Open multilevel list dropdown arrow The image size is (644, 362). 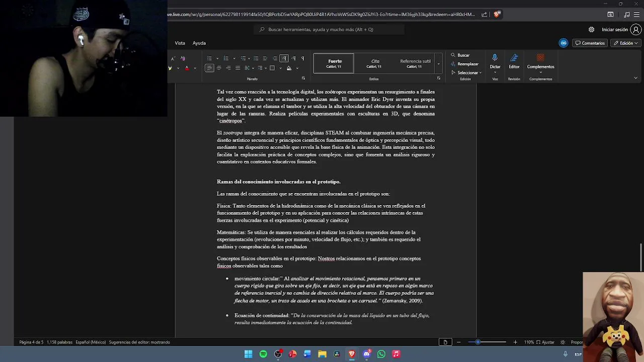tap(250, 58)
